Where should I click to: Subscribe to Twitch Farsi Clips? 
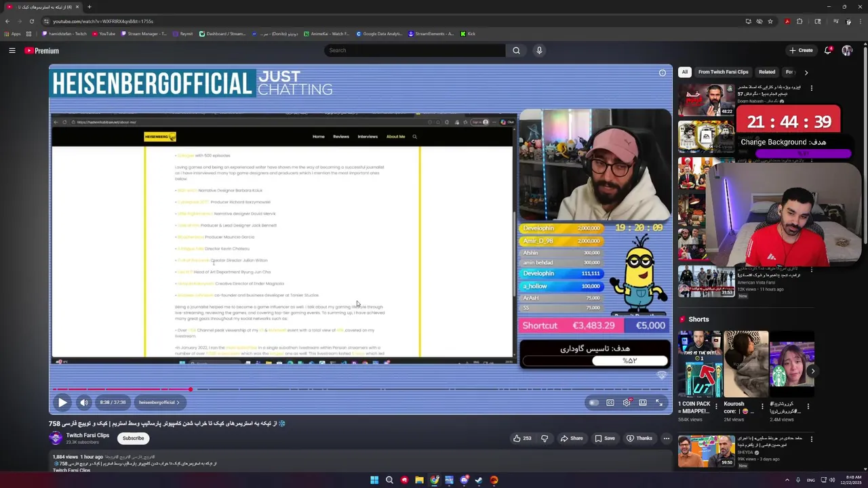(x=133, y=438)
